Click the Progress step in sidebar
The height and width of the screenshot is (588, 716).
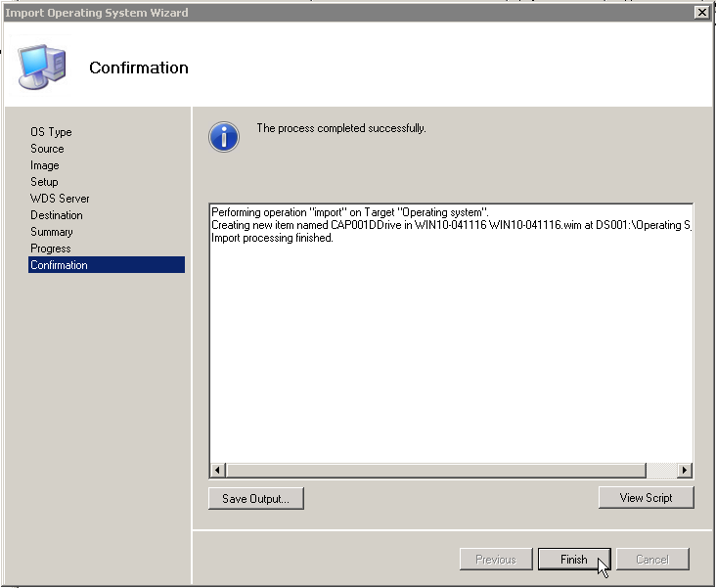click(51, 249)
